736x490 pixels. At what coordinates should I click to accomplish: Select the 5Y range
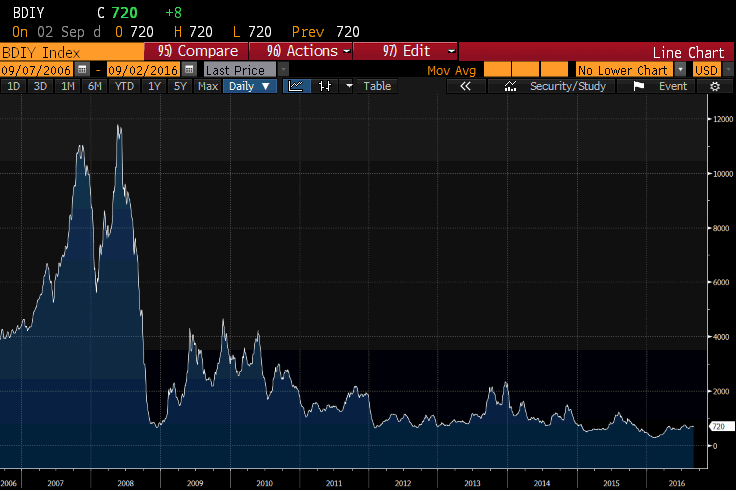pos(180,86)
